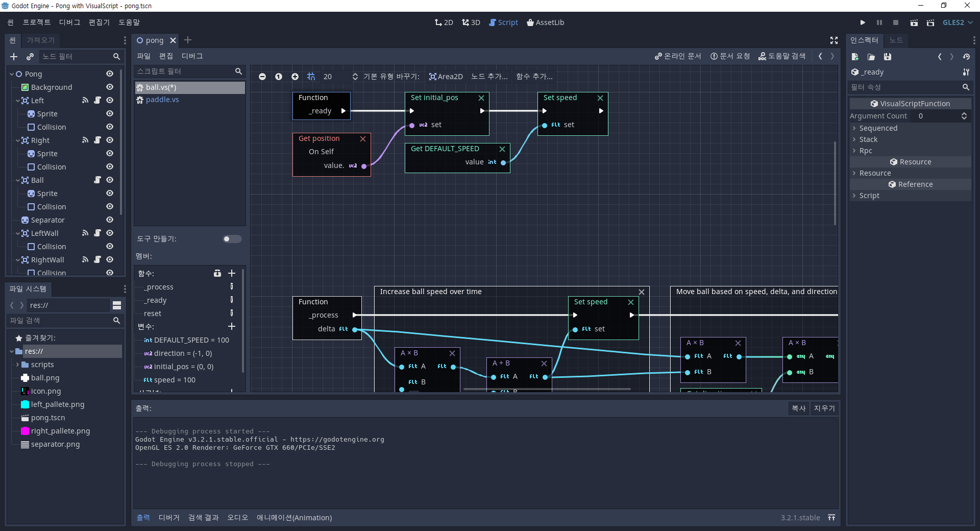The width and height of the screenshot is (980, 531).
Task: Play the edited scene (clapperboard icon)
Action: [x=914, y=22]
